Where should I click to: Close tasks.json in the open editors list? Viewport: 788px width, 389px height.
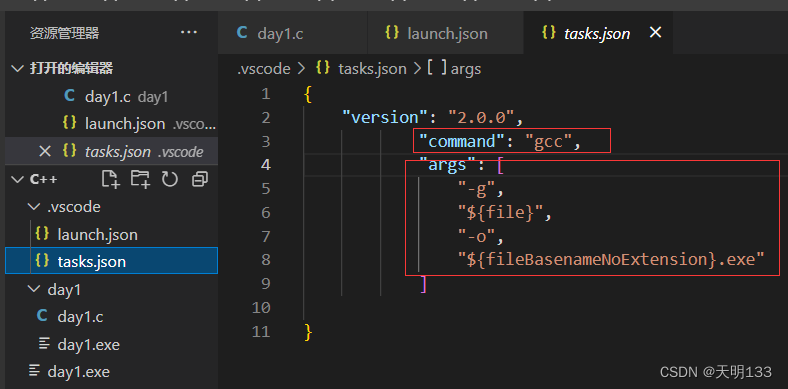(x=45, y=151)
